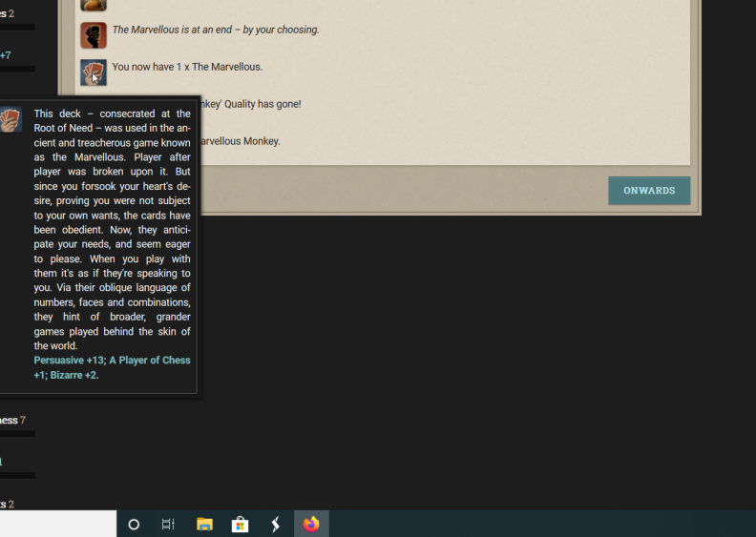The width and height of the screenshot is (756, 537).
Task: Click the tooltip's deck description paragraph
Action: pos(112,229)
